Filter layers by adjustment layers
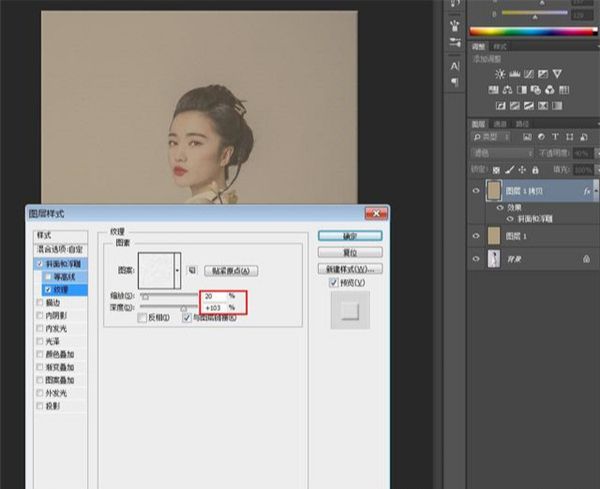This screenshot has width=600, height=489. (541, 137)
